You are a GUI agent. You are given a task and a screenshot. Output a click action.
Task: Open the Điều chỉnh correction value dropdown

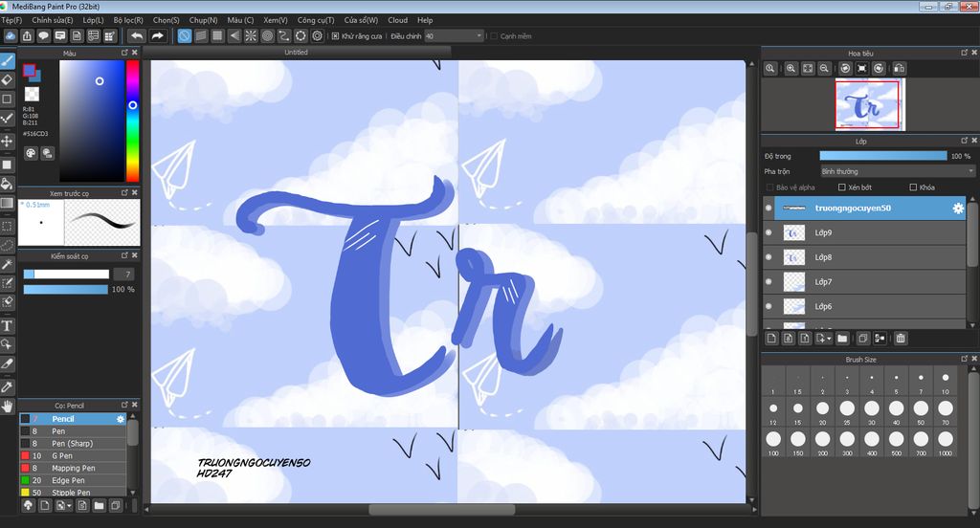[455, 36]
